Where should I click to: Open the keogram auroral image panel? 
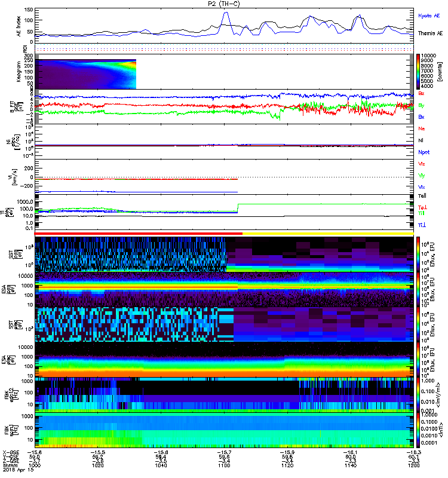click(85, 74)
